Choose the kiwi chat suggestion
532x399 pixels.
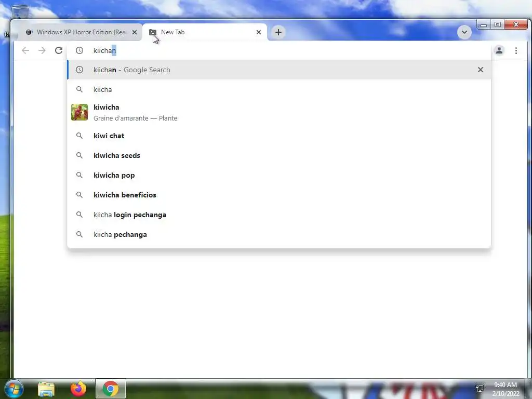pyautogui.click(x=279, y=136)
